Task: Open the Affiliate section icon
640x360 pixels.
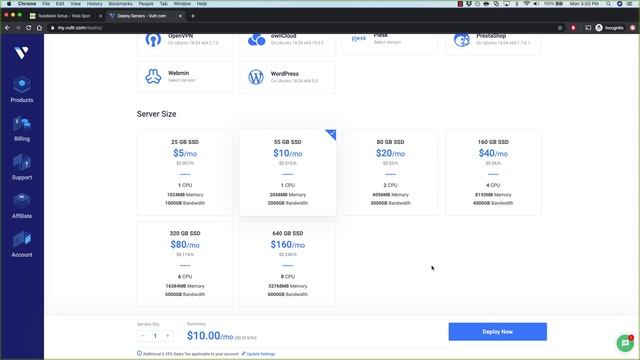Action: (x=22, y=201)
